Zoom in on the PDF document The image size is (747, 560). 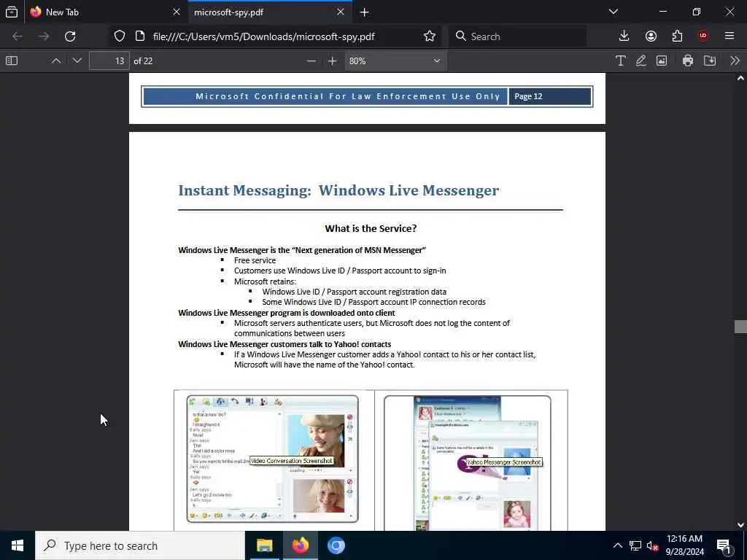(x=333, y=61)
